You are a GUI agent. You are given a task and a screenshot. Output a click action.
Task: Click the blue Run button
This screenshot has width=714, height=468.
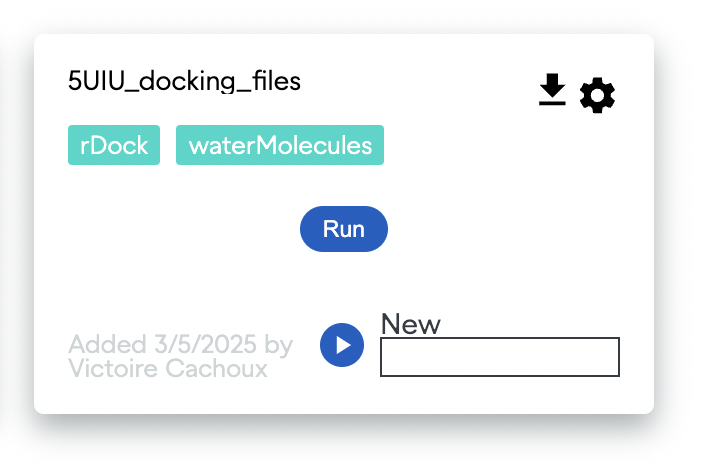tap(343, 229)
